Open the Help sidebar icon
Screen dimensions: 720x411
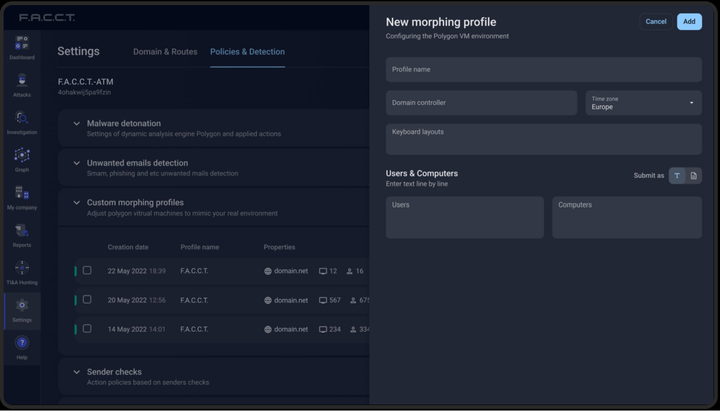pos(21,344)
